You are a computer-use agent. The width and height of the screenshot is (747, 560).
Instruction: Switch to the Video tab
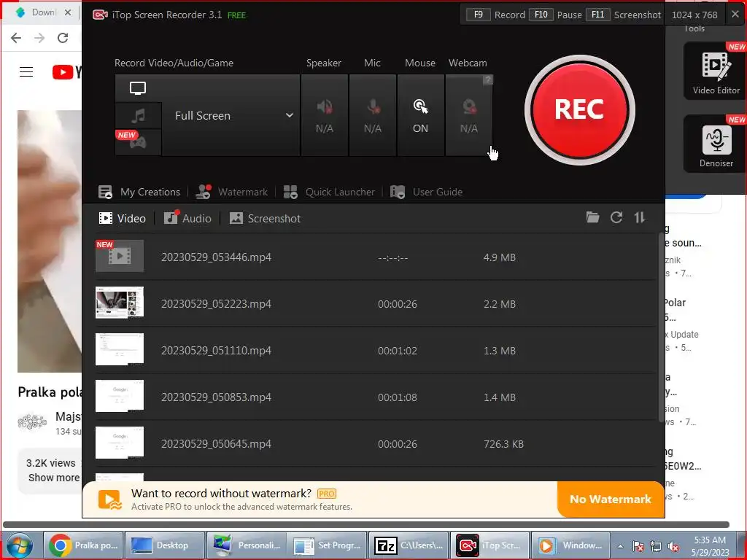[122, 219]
